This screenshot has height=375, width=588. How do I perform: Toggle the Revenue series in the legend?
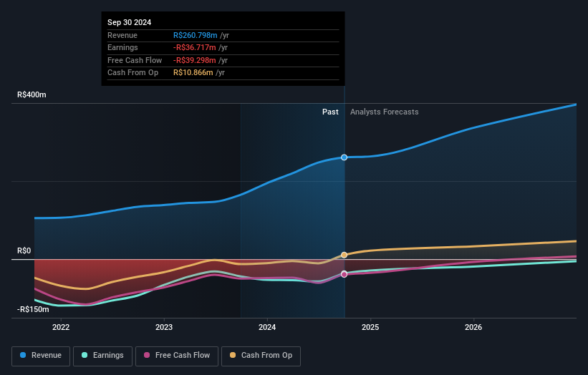tap(41, 356)
